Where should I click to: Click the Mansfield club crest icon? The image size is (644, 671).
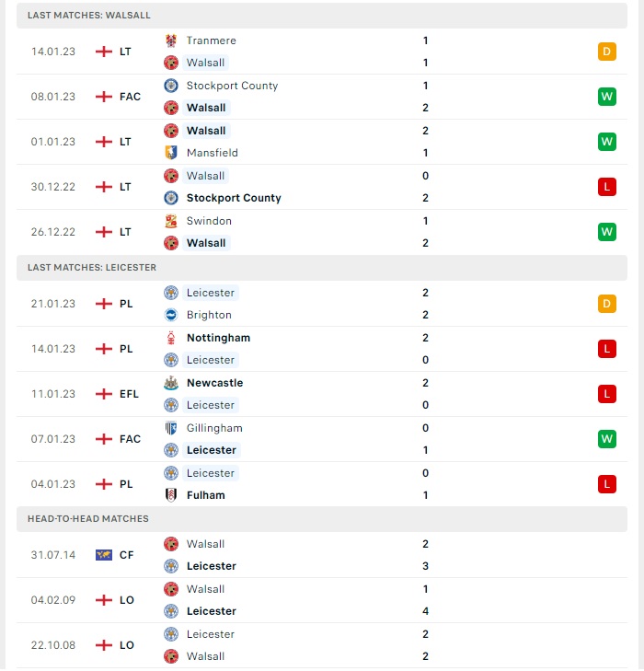point(171,153)
